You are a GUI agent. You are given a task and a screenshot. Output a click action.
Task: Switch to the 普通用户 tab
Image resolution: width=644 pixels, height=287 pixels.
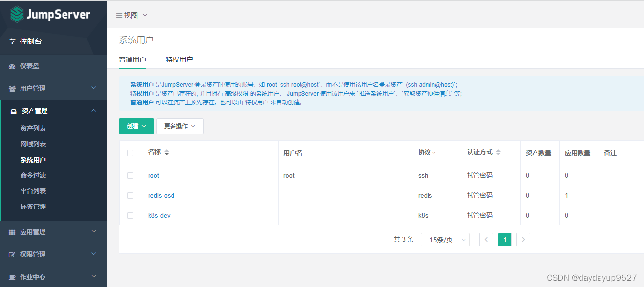pyautogui.click(x=132, y=60)
